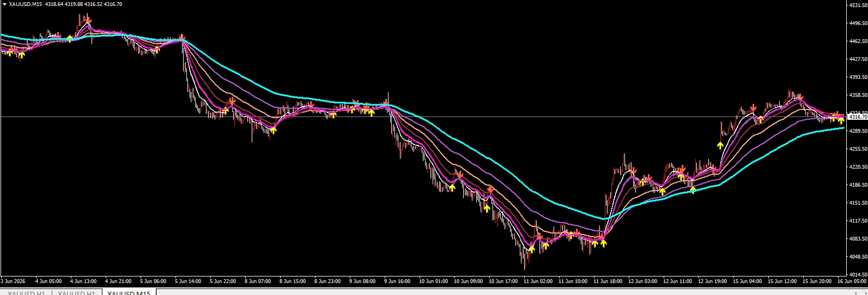The image size is (868, 295).
Task: Click the 11 Jun 02:00 time axis label
Action: (x=538, y=281)
